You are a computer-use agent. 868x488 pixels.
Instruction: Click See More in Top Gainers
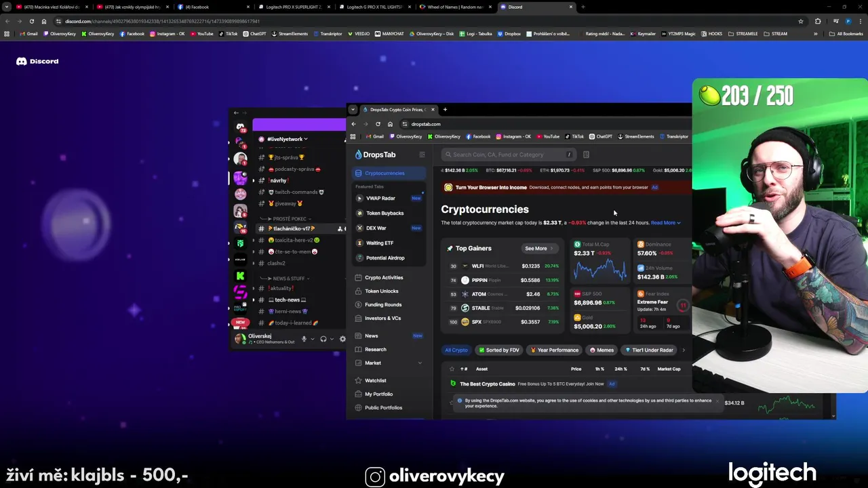[540, 248]
